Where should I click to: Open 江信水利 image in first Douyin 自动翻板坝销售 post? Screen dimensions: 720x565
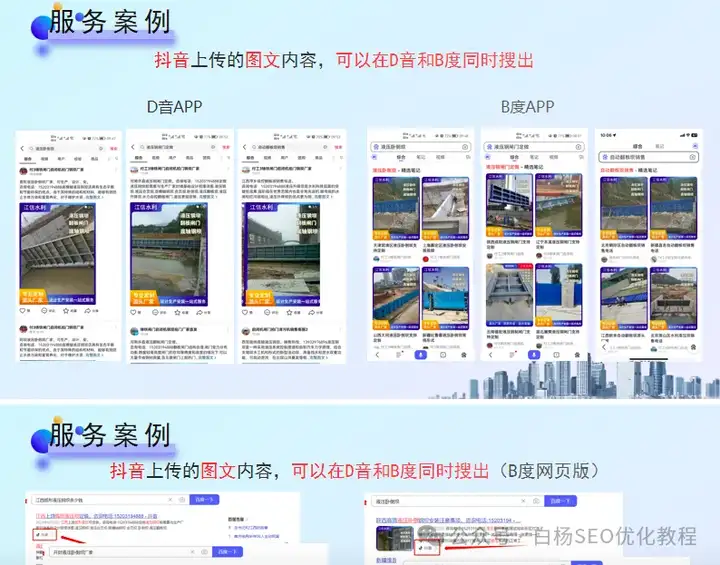[x=281, y=254]
